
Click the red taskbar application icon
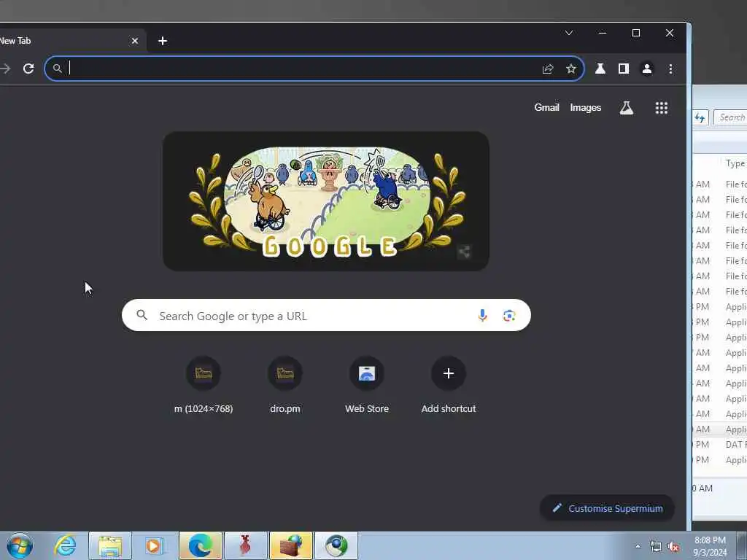point(245,545)
